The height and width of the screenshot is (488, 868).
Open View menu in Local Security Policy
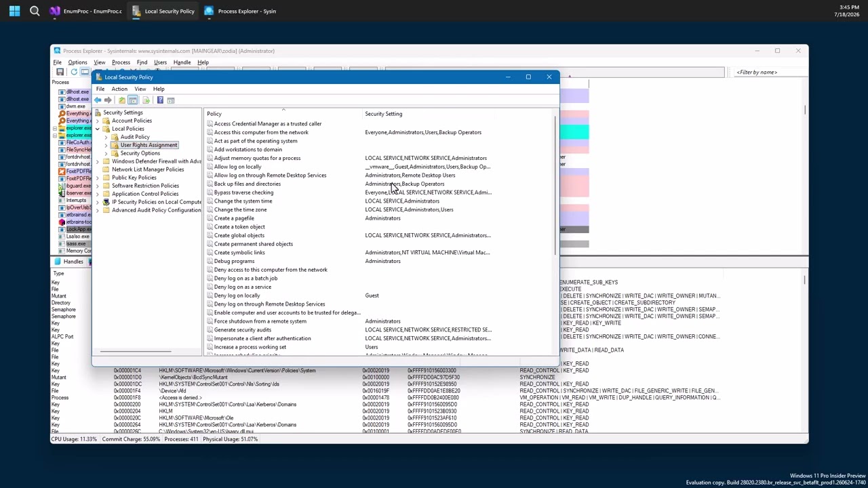tap(140, 89)
